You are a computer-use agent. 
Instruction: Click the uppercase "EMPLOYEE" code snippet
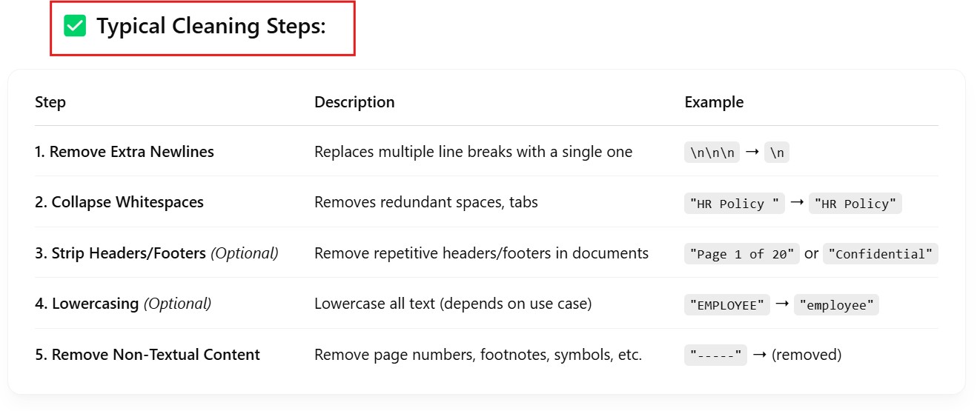[x=727, y=304]
